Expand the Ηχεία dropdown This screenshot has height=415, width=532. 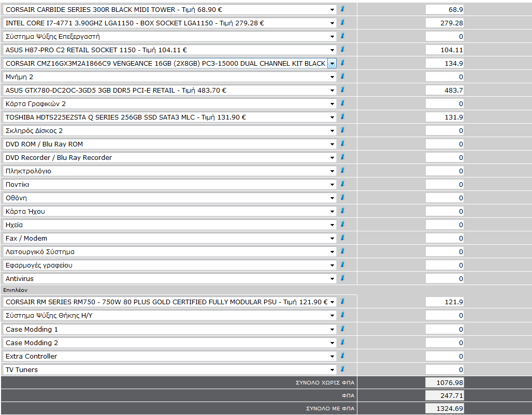[x=169, y=225]
